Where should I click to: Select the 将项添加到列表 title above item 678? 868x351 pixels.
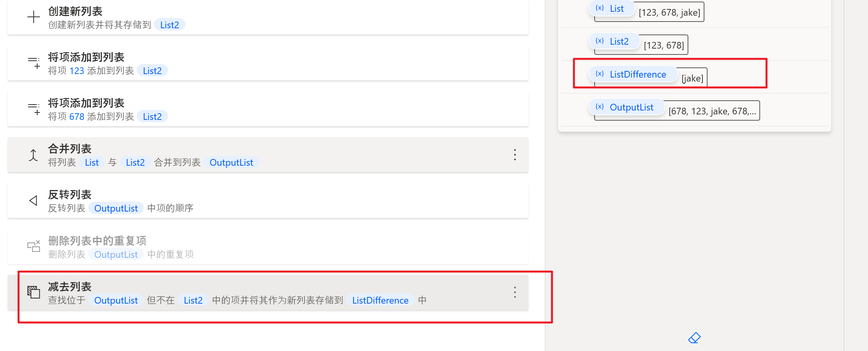click(86, 103)
